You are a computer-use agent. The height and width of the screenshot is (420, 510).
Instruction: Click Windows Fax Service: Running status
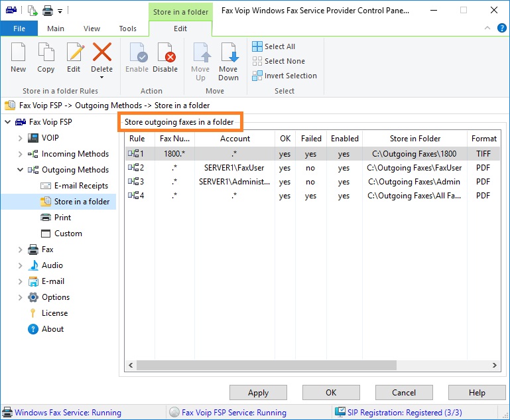point(68,413)
